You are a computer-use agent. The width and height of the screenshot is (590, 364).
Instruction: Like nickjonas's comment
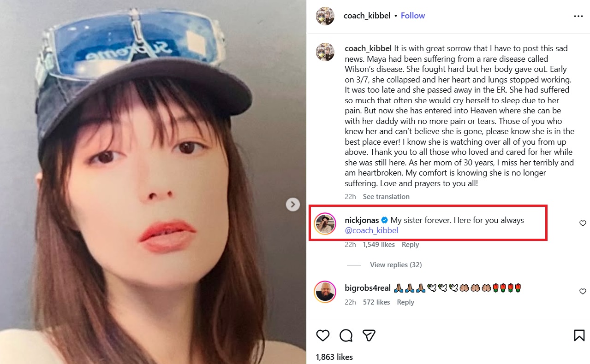[583, 223]
